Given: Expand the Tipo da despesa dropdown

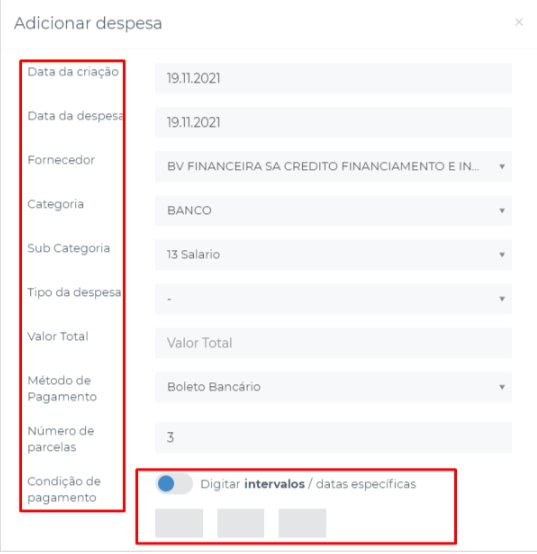Looking at the screenshot, I should (333, 299).
